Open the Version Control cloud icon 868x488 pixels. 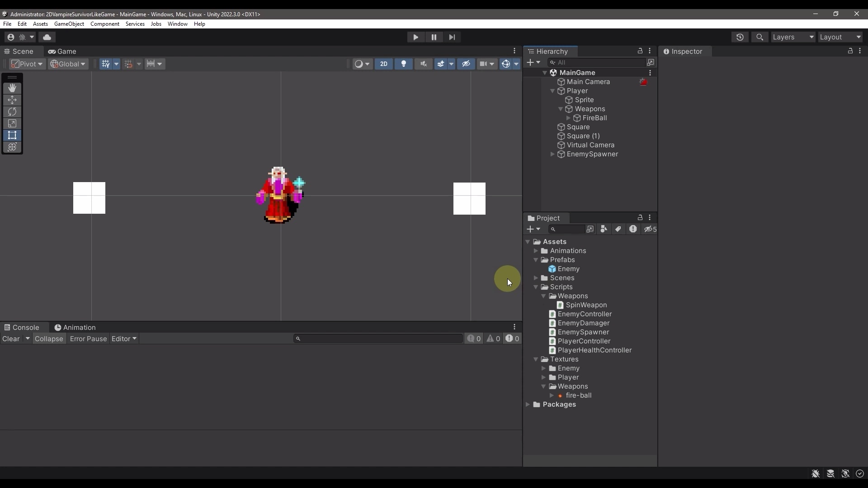tap(47, 37)
